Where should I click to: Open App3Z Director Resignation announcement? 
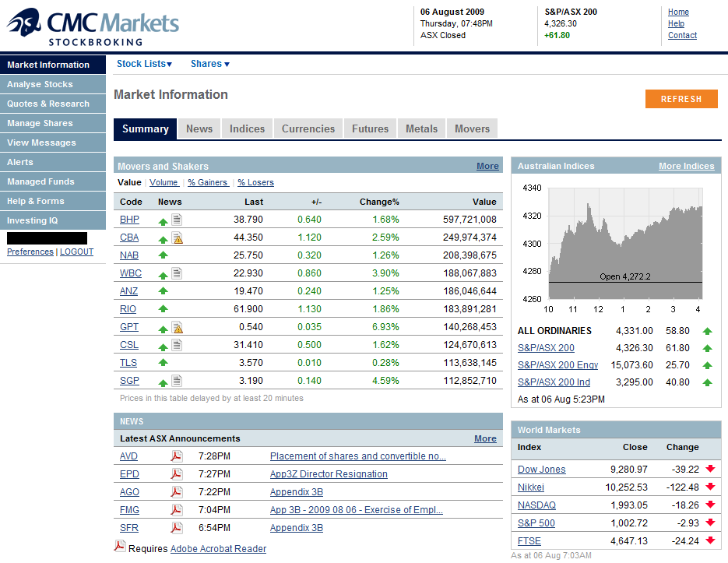(329, 473)
